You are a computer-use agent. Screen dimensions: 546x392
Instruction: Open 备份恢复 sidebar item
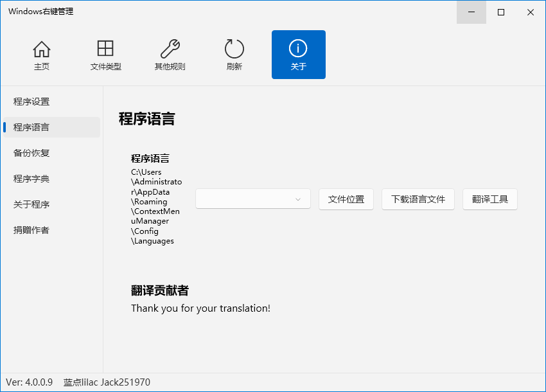click(x=51, y=153)
